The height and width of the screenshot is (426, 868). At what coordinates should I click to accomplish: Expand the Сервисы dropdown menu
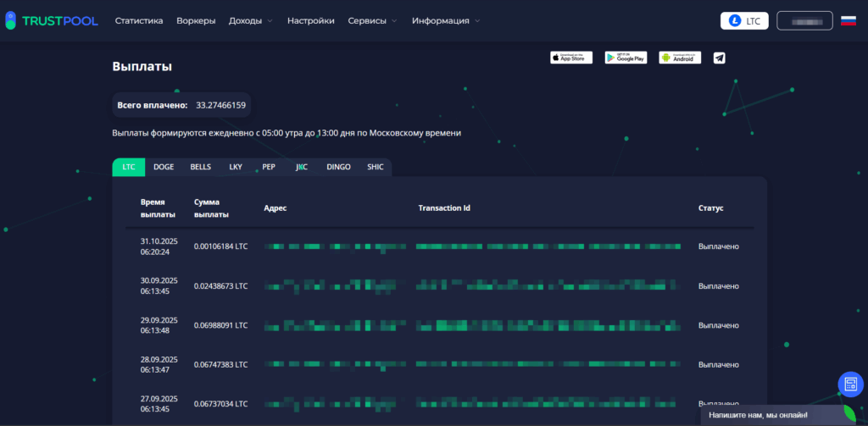tap(372, 20)
